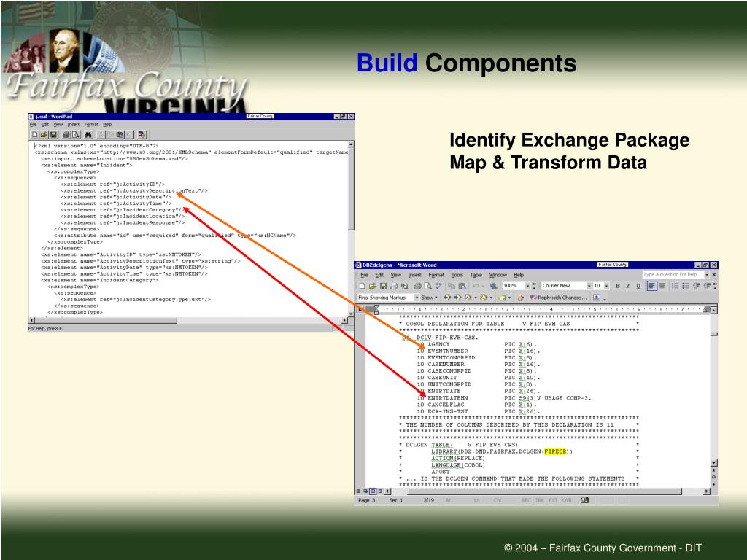Click Reviewing Pane icon in Word

tap(597, 297)
